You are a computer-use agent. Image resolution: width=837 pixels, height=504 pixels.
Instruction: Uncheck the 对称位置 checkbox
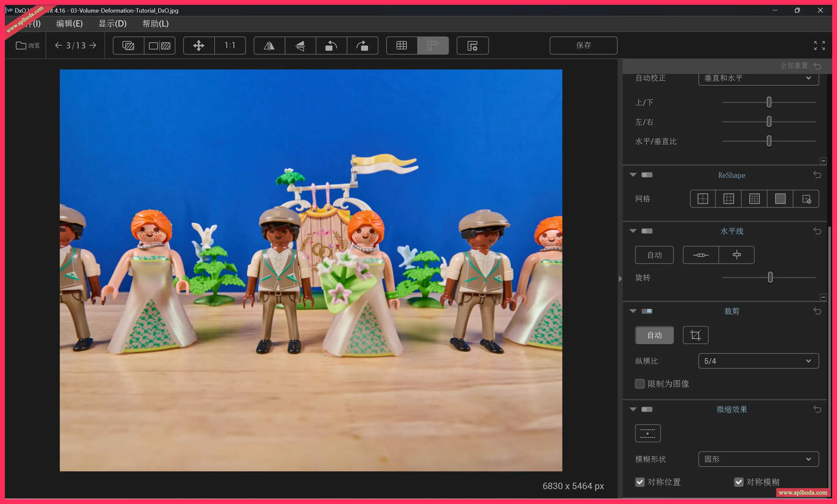(640, 482)
